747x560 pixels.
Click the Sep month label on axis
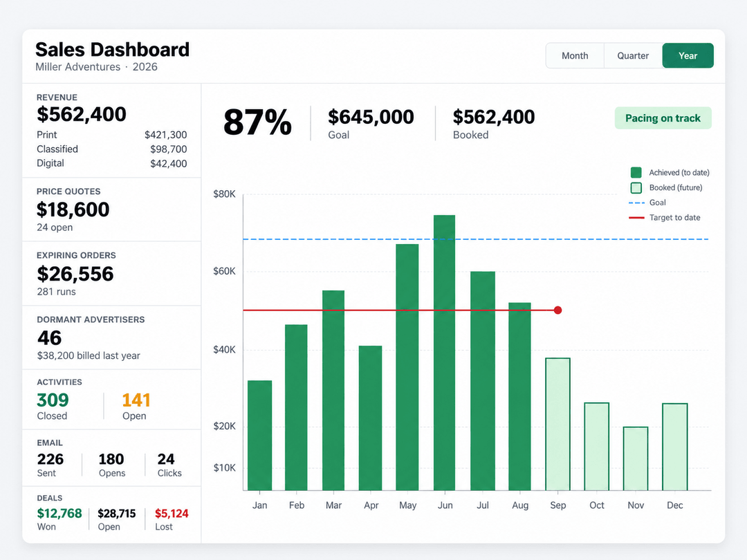pyautogui.click(x=558, y=505)
